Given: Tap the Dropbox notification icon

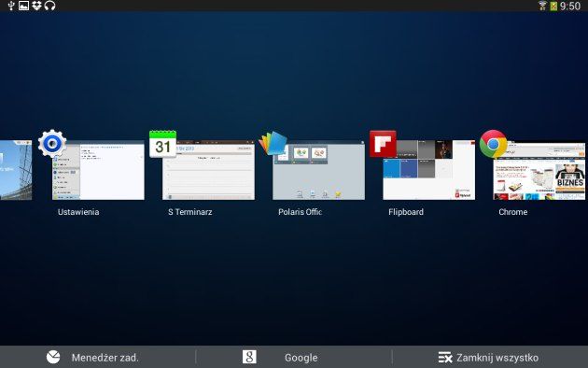Looking at the screenshot, I should pos(36,6).
